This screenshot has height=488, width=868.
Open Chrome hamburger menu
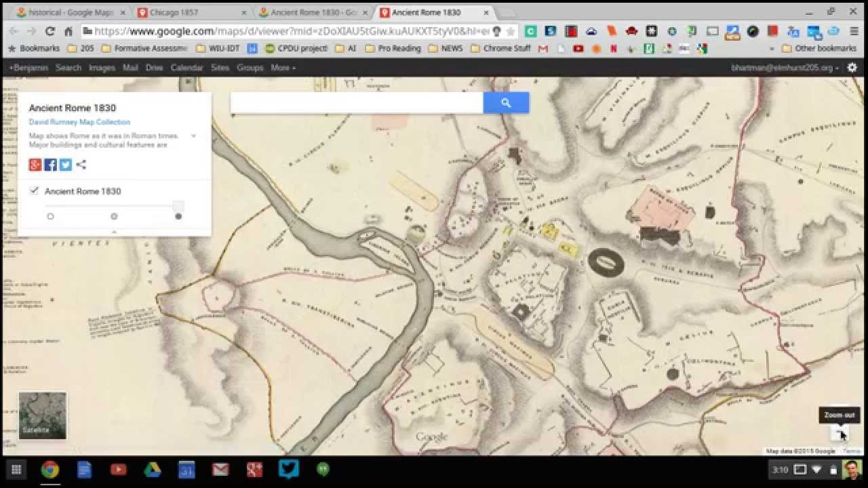[x=853, y=31]
